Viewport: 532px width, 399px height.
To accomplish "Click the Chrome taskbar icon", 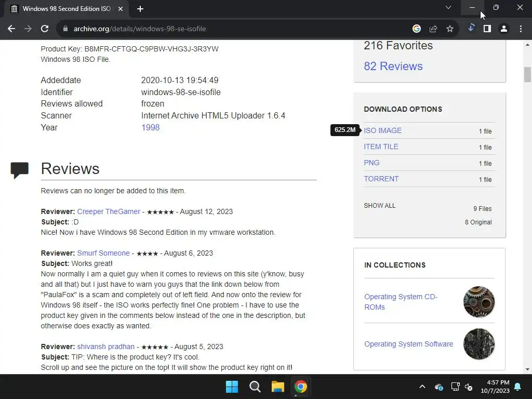I will pyautogui.click(x=301, y=387).
